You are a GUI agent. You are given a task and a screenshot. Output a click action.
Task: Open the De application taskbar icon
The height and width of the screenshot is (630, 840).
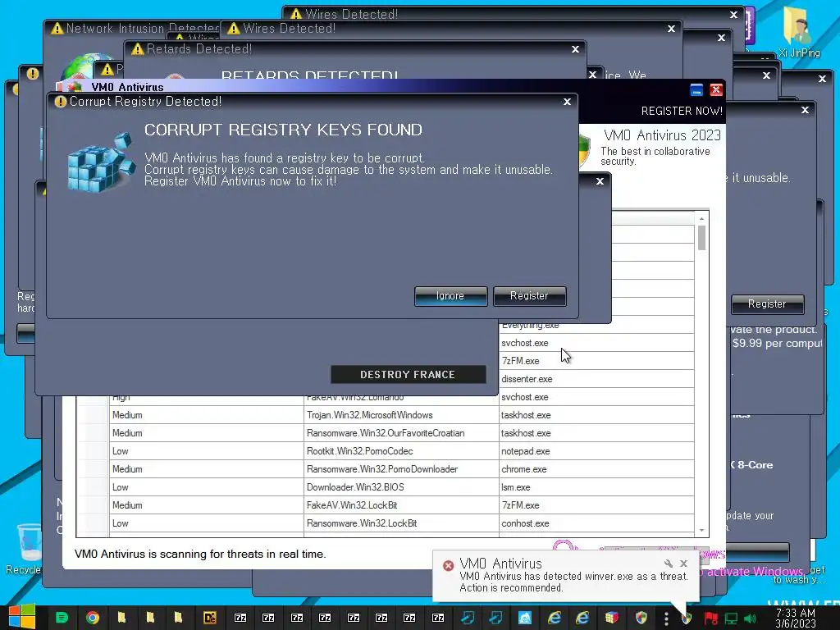(209, 618)
